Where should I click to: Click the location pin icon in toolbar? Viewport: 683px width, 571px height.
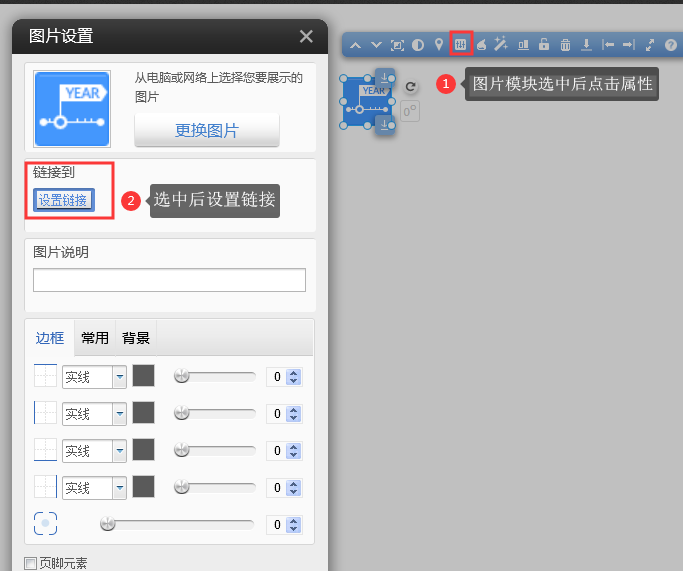tap(438, 44)
